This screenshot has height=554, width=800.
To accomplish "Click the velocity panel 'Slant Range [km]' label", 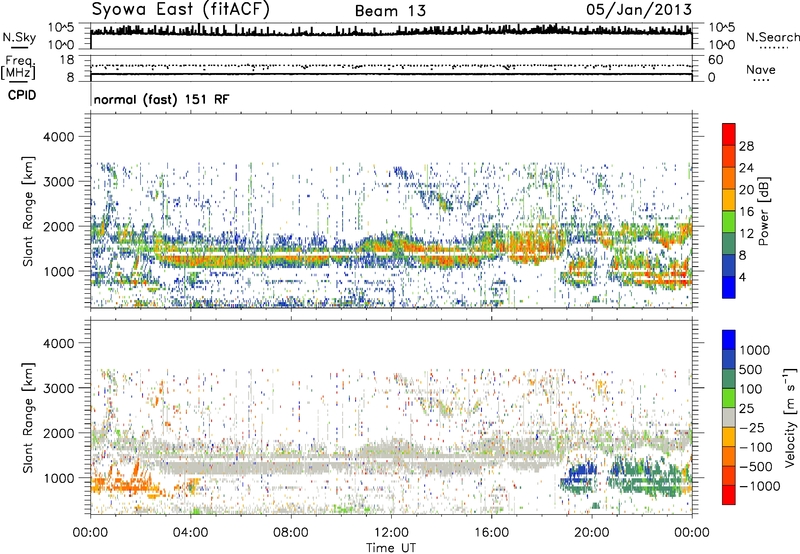I will pos(28,417).
